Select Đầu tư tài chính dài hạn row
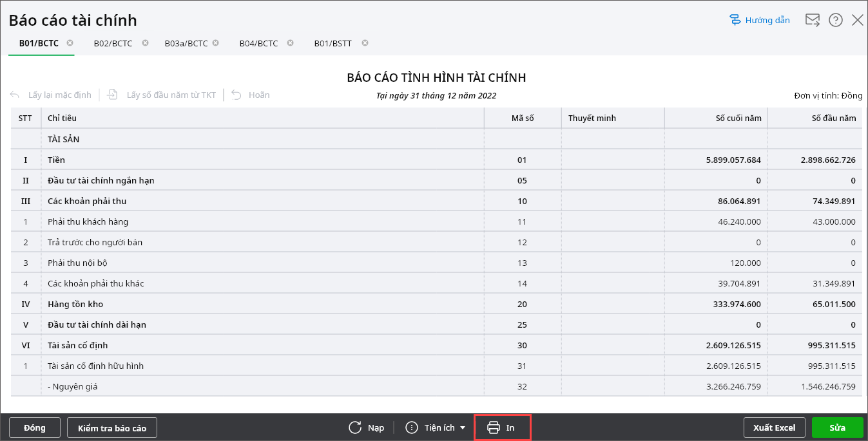The image size is (868, 441). coord(436,324)
